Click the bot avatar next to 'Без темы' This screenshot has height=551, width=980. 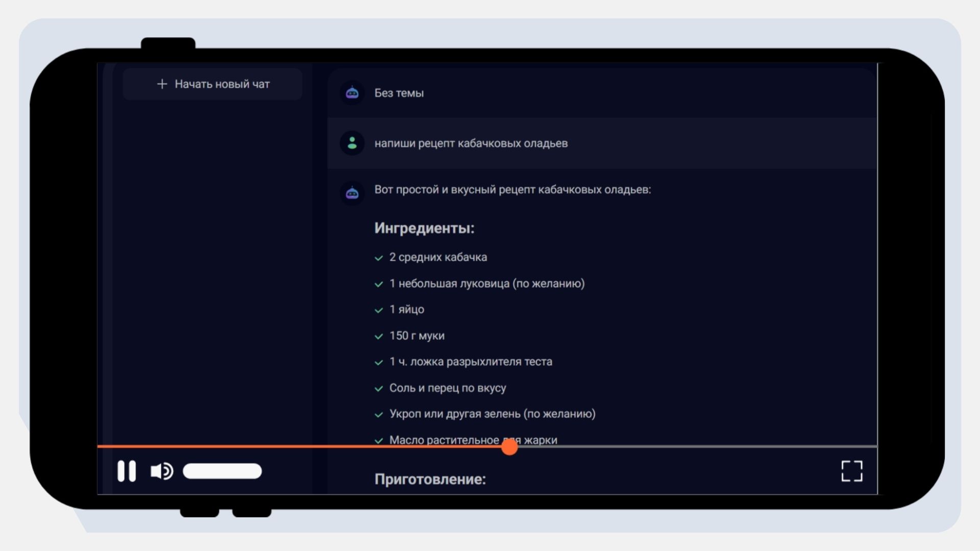[x=352, y=93]
